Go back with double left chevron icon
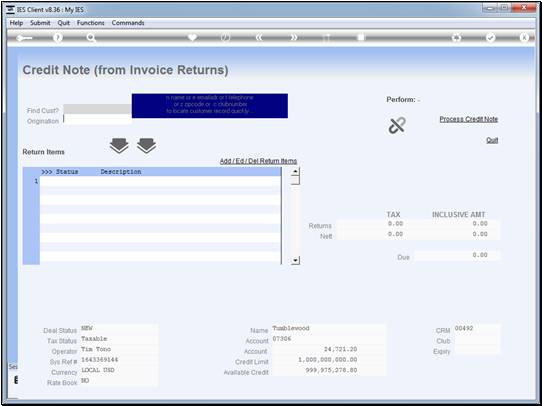Screen dimensions: 542x406 (259, 38)
